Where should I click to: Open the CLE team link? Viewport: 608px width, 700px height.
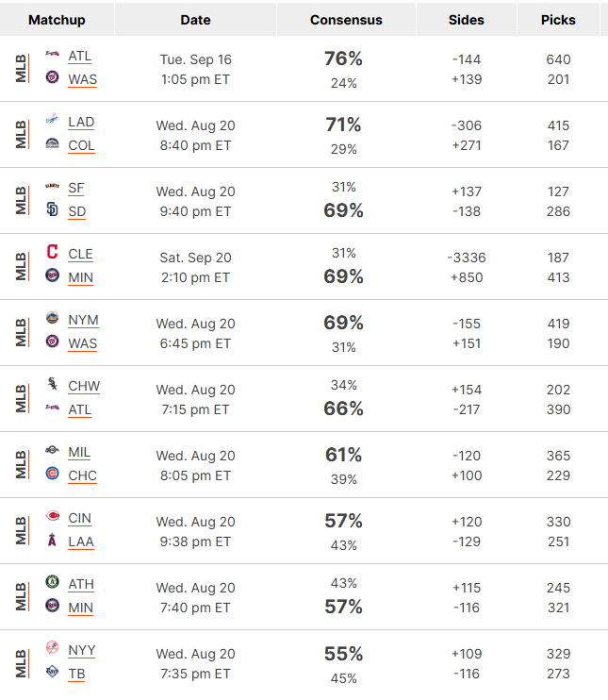click(80, 255)
